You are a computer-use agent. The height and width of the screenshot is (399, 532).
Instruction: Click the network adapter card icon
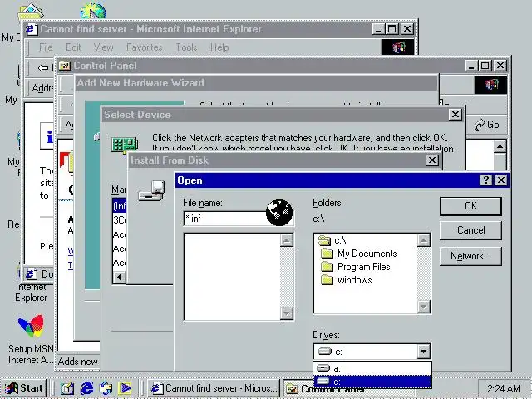tap(125, 145)
